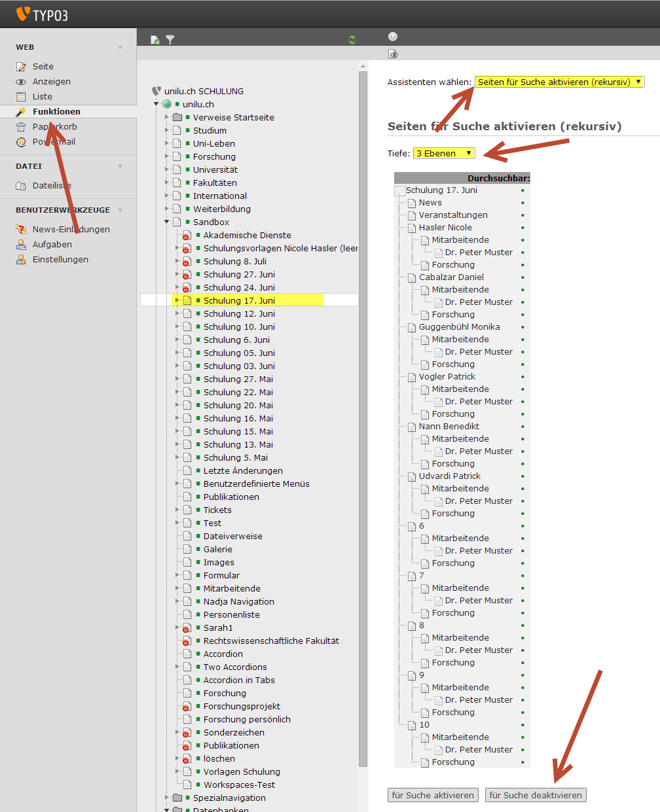Click the hidden page icon of Forschungsprojekt
660x812 pixels.
click(x=187, y=706)
